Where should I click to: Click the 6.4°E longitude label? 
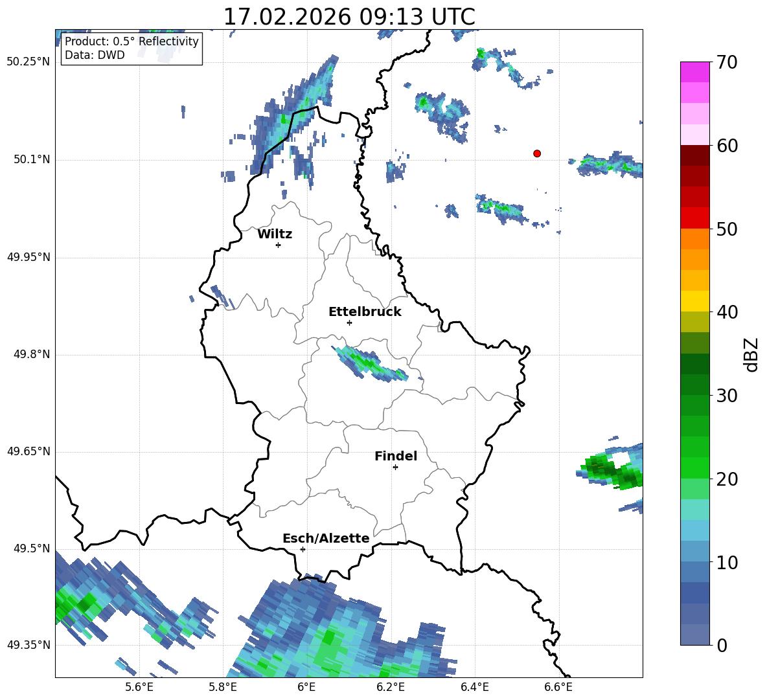pyautogui.click(x=474, y=687)
